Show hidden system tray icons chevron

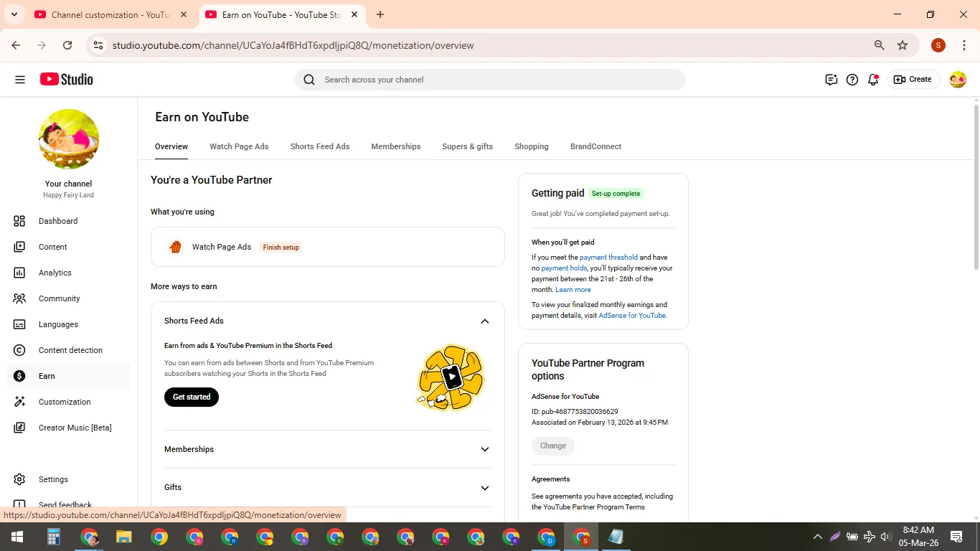pyautogui.click(x=817, y=537)
